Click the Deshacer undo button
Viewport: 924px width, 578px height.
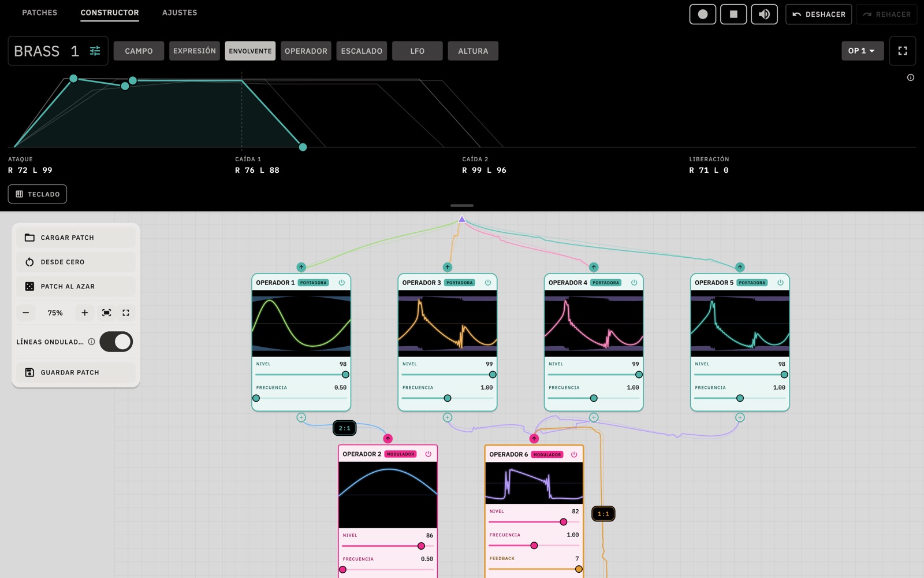[x=818, y=14]
